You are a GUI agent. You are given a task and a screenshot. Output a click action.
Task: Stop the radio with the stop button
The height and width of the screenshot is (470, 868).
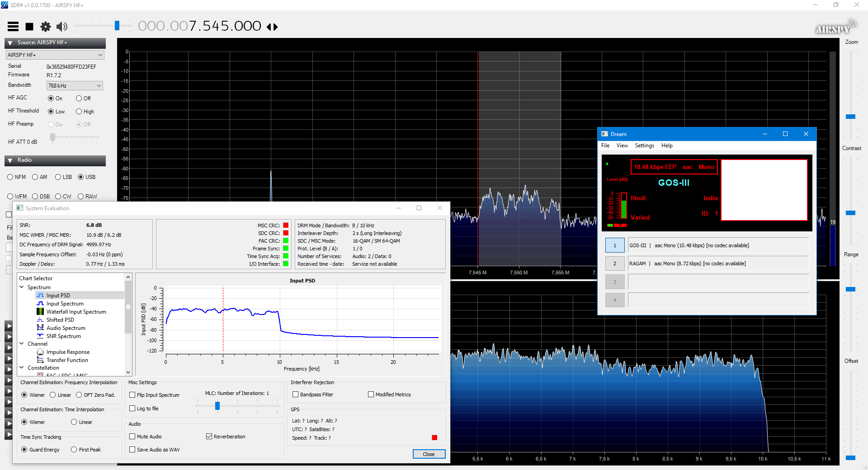[x=29, y=27]
